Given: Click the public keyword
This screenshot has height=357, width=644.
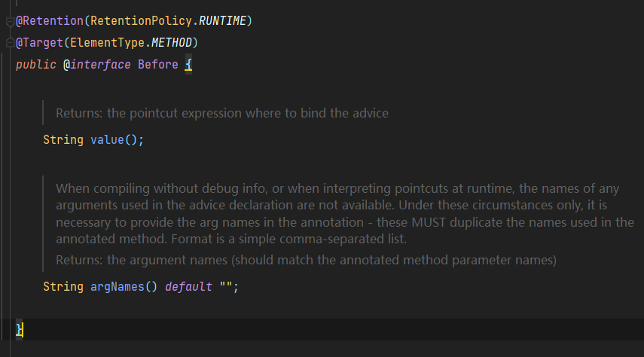Looking at the screenshot, I should [35, 65].
